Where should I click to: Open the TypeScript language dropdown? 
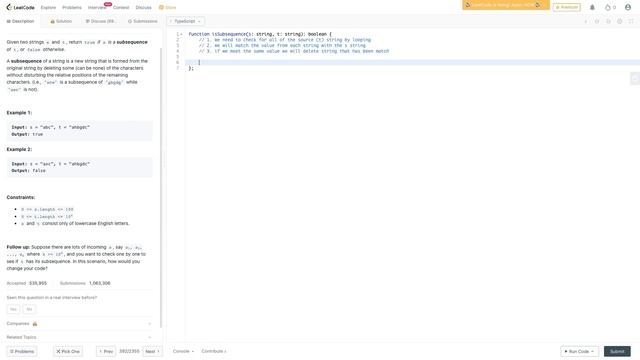tap(186, 21)
